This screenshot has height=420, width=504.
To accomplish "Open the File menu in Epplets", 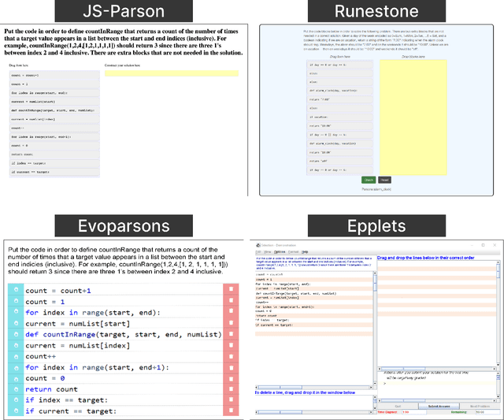I will pos(257,252).
